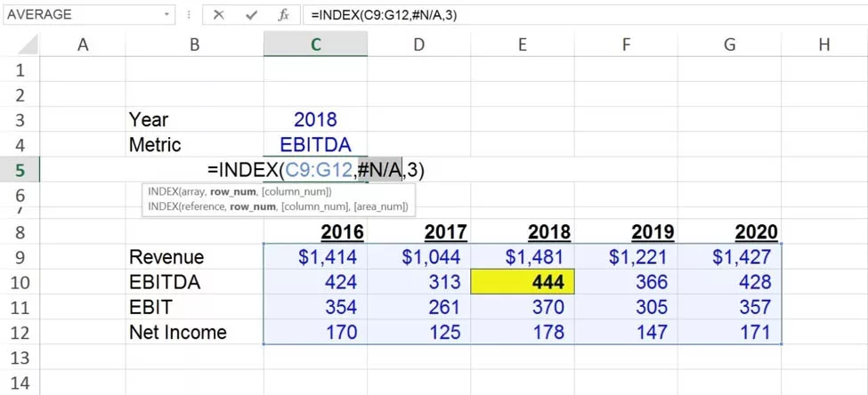Click the 'reference' argument in the INDEX tooltip
This screenshot has width=868, height=395.
(201, 206)
